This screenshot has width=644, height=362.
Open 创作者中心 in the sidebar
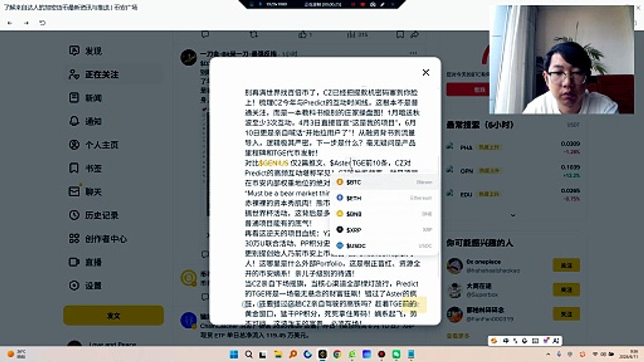tap(98, 239)
